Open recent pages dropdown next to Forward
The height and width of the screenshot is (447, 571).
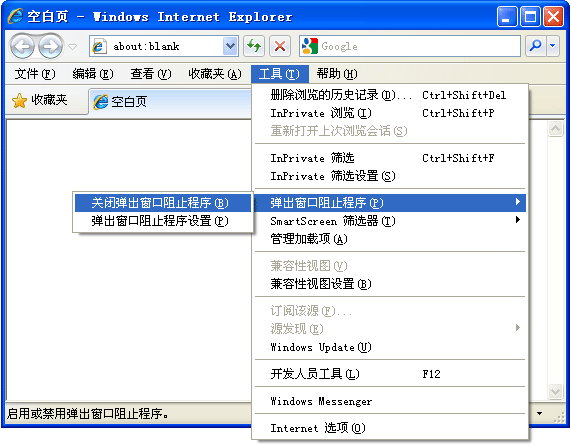point(73,47)
